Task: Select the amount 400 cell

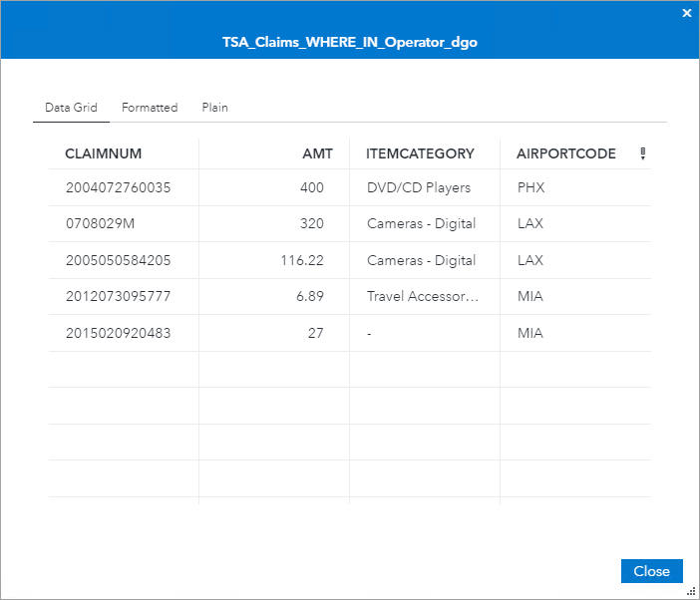Action: (x=274, y=187)
